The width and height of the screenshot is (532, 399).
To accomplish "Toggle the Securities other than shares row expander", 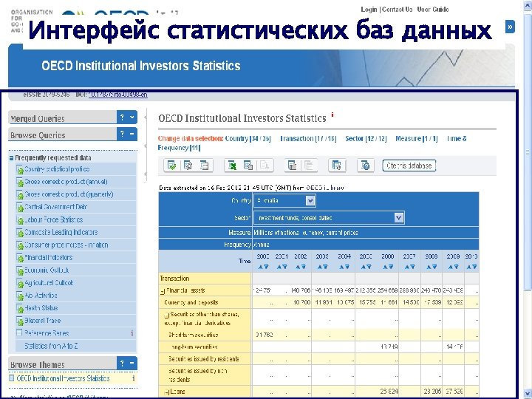I will click(x=166, y=315).
